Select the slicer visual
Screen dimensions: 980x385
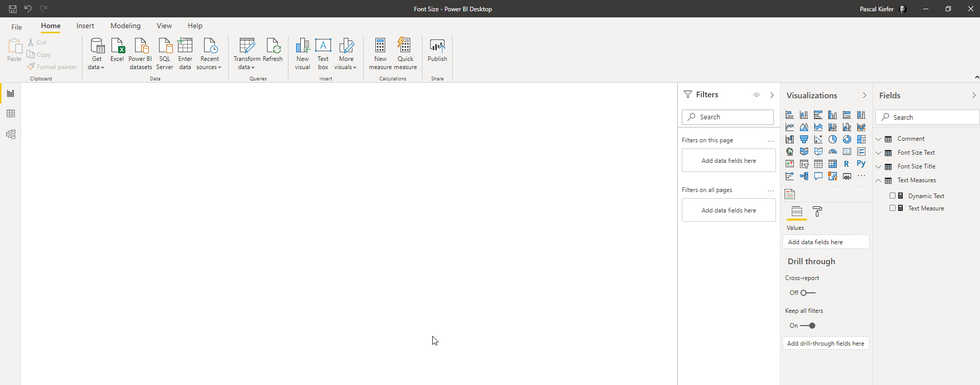[804, 164]
